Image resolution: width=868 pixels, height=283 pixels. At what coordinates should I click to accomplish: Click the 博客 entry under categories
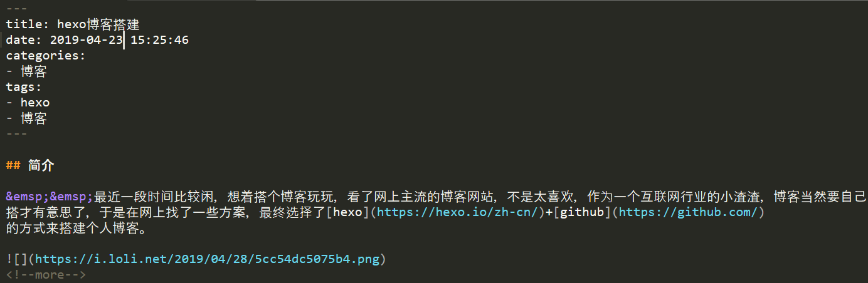click(x=34, y=71)
